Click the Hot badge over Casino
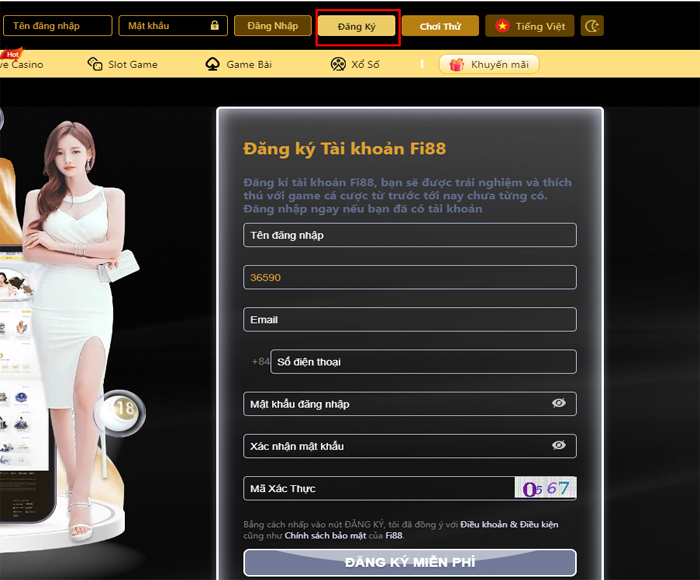The height and width of the screenshot is (580, 700). tap(12, 54)
